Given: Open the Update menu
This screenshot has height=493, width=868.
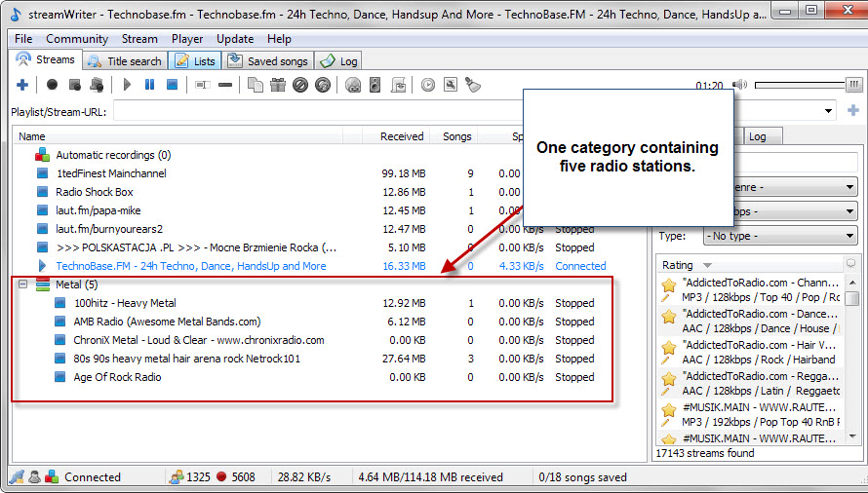Looking at the screenshot, I should [x=235, y=39].
